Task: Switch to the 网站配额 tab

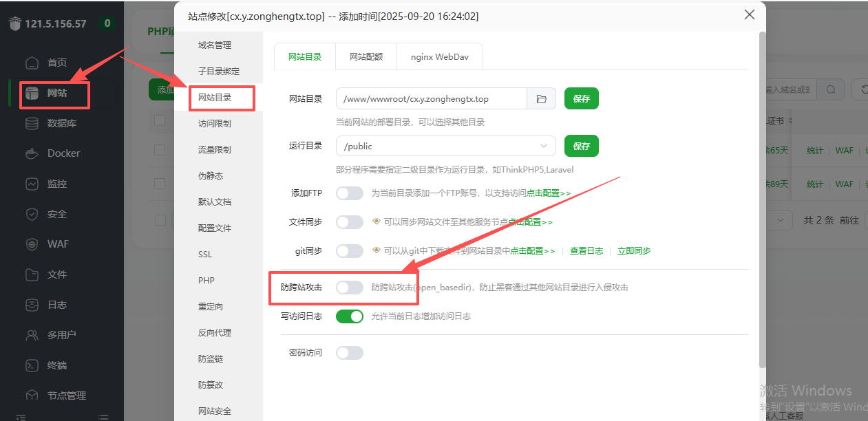Action: pos(366,57)
